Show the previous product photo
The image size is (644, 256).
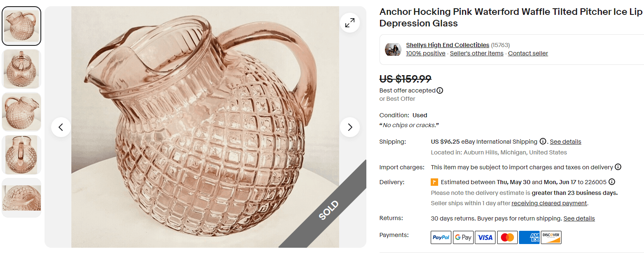pyautogui.click(x=61, y=127)
